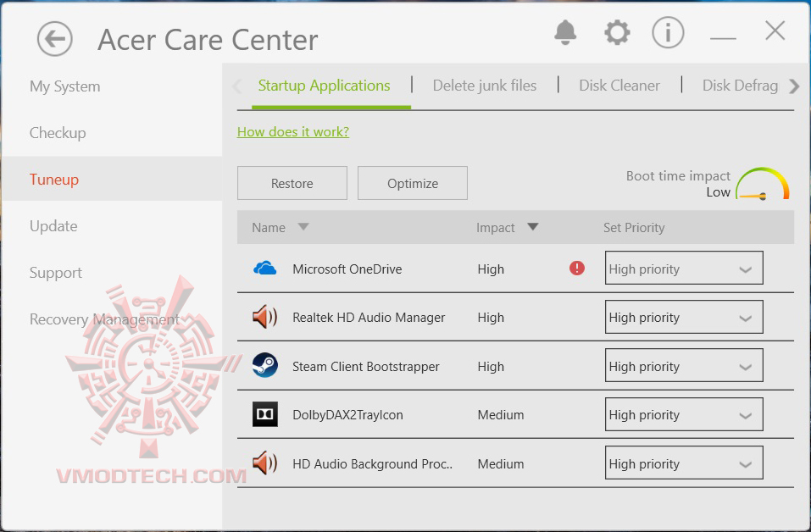Click the red warning icon for OneDrive

click(x=577, y=269)
